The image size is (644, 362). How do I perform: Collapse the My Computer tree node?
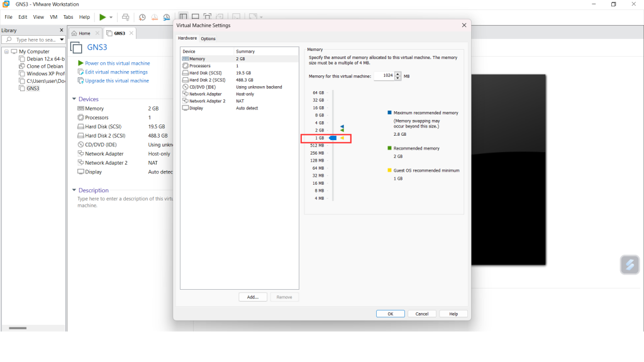point(6,52)
